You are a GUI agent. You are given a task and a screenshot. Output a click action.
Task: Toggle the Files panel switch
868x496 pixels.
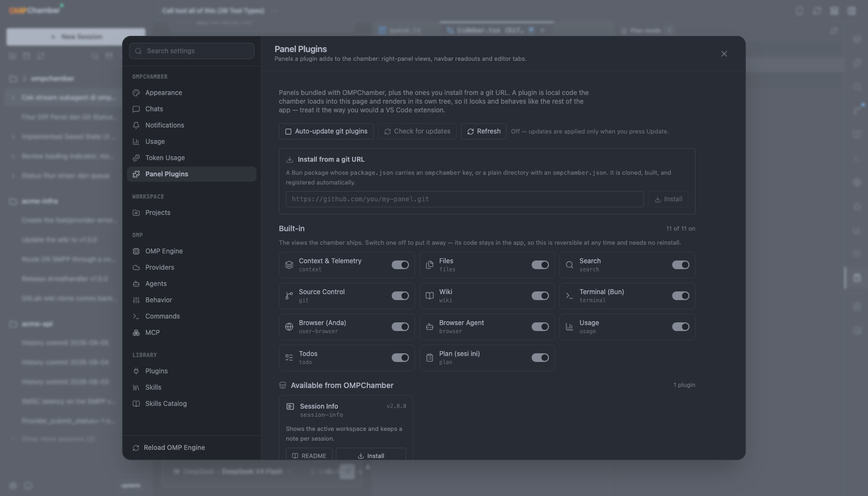coord(540,265)
